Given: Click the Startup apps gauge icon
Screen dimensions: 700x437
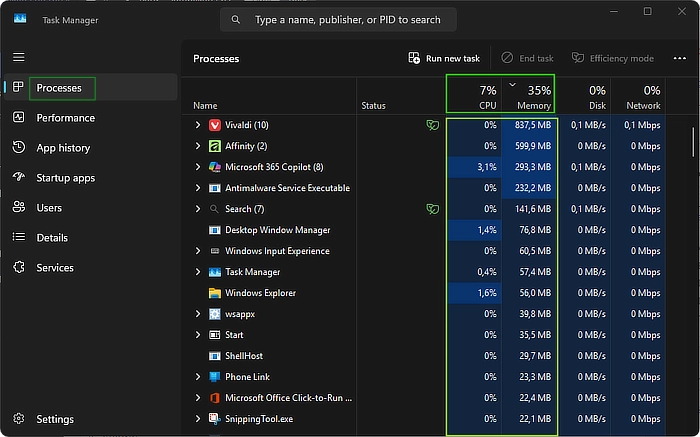Looking at the screenshot, I should pos(19,177).
